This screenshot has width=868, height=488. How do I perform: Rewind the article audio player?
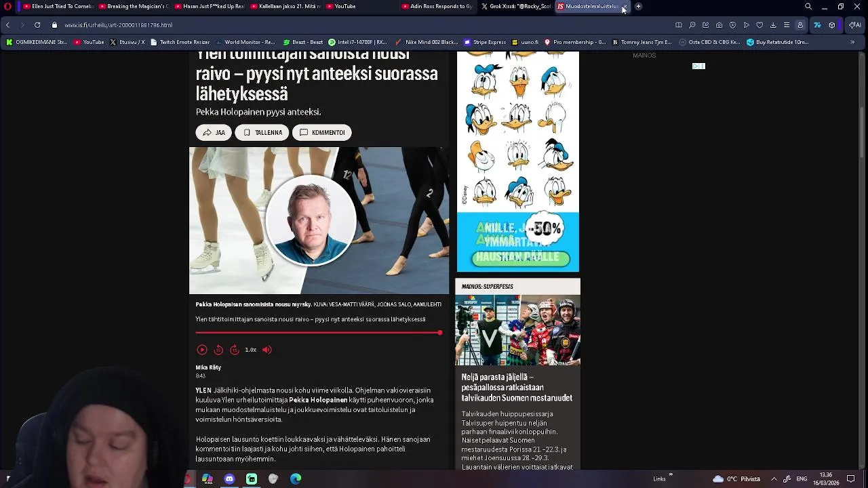(x=218, y=350)
